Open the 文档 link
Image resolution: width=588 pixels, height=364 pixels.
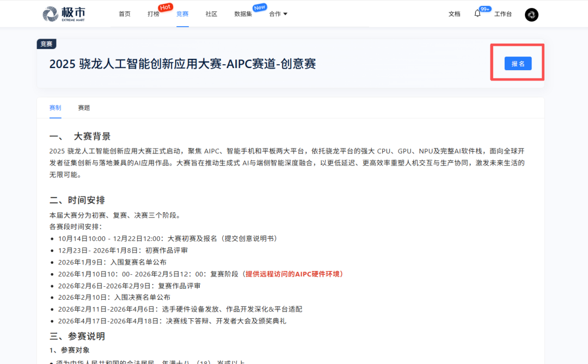click(454, 14)
